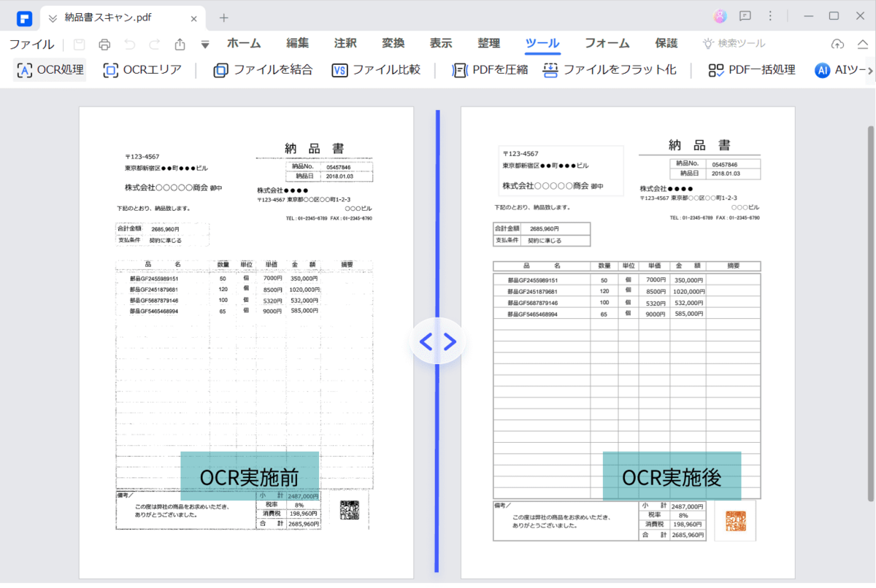
Task: Run OCR with the OCR処理 tool
Action: [49, 70]
